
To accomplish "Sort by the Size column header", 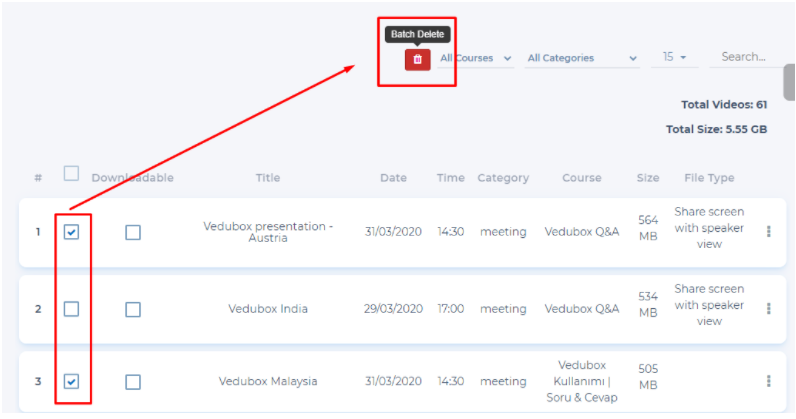I will pos(648,178).
